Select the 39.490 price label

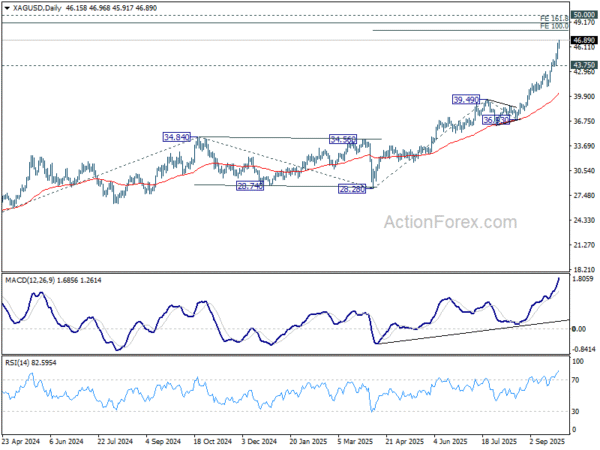466,100
